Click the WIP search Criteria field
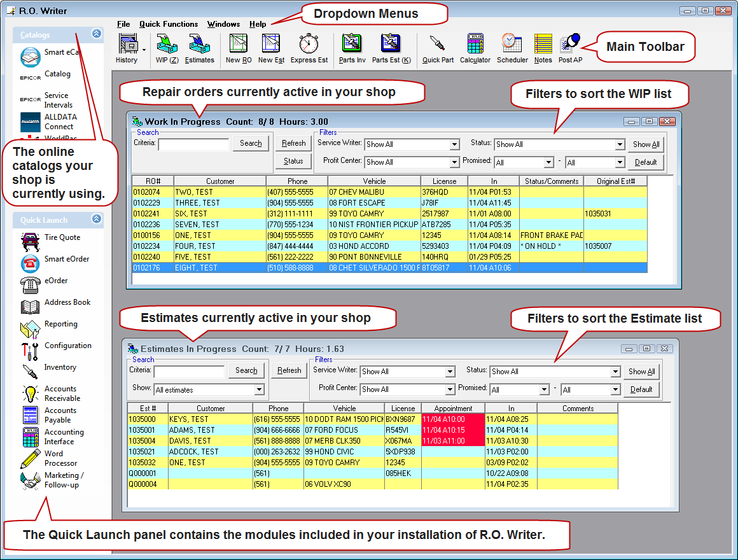The height and width of the screenshot is (560, 738). (193, 144)
